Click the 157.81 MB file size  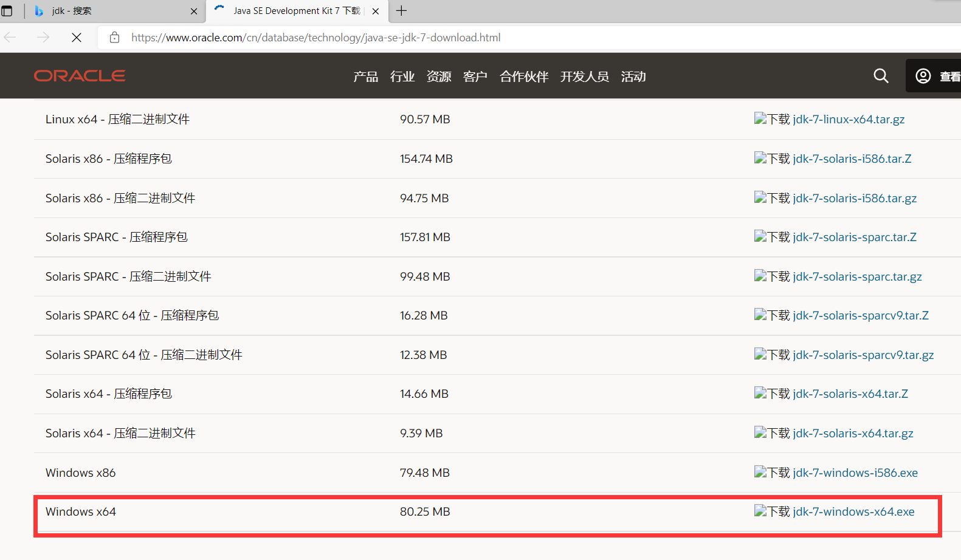click(425, 237)
